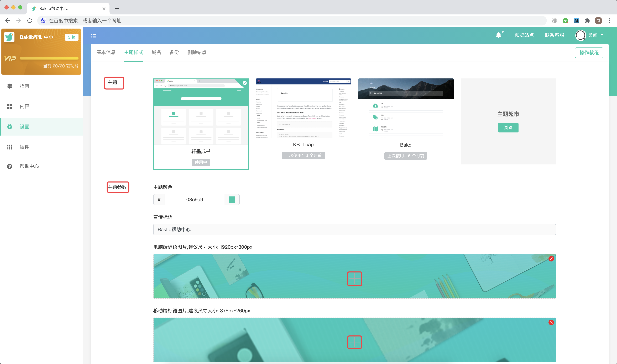Remove the mobile banner image
This screenshot has height=364, width=617.
(551, 322)
